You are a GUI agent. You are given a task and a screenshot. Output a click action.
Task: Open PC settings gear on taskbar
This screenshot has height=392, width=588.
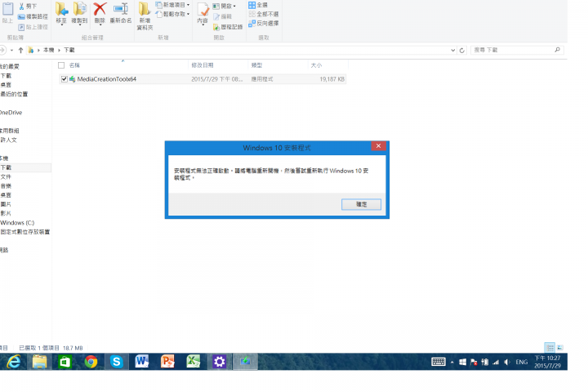click(x=219, y=362)
